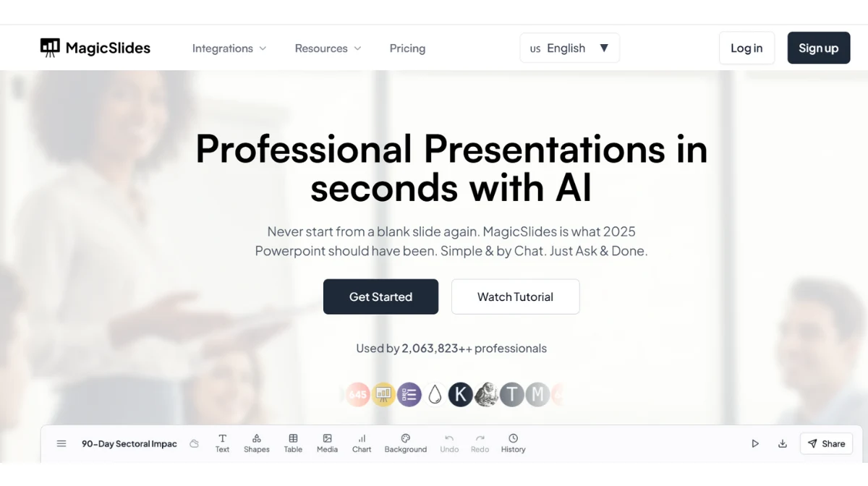
Task: Select the Text tool
Action: (222, 443)
